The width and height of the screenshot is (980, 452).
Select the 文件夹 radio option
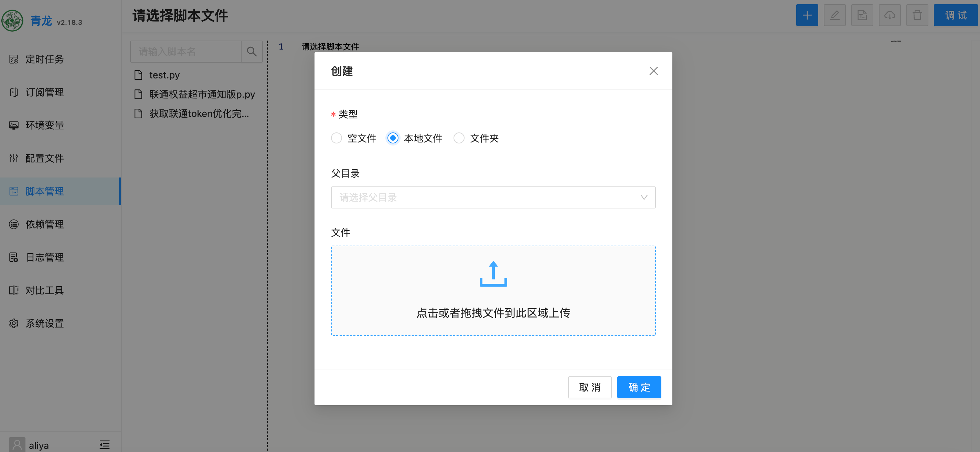click(x=459, y=138)
